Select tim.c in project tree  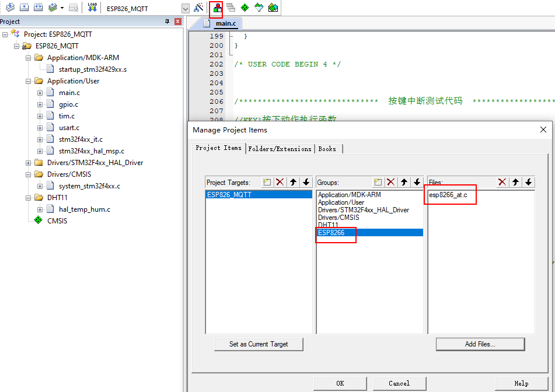click(67, 116)
